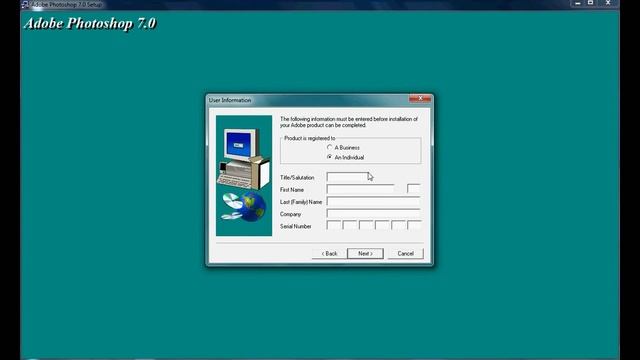Go back with the < Back button

pyautogui.click(x=329, y=253)
